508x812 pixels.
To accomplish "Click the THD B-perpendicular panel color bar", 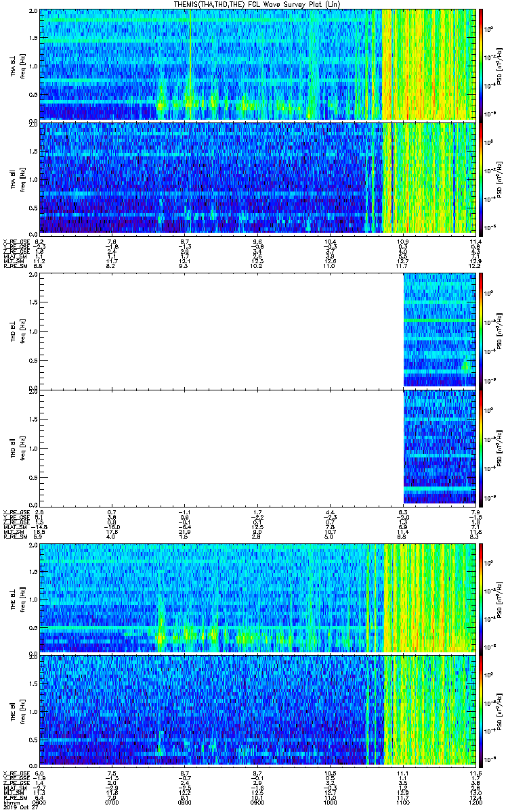I will pos(481,330).
